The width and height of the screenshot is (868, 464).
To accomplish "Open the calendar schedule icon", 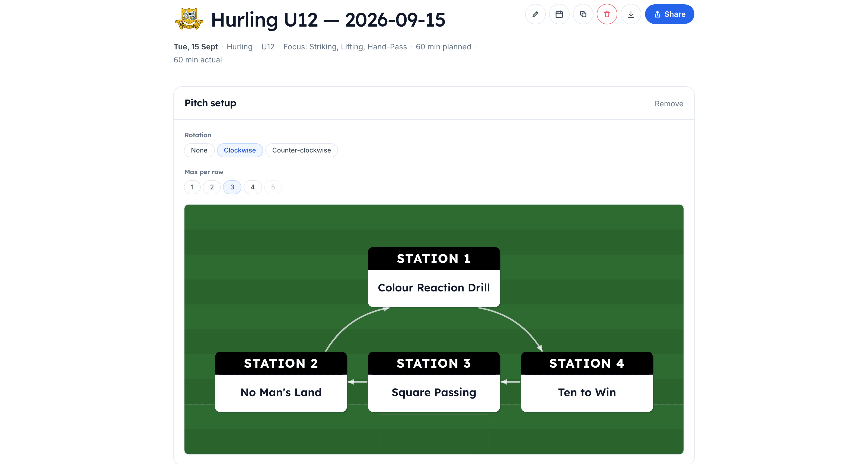I will [x=559, y=14].
